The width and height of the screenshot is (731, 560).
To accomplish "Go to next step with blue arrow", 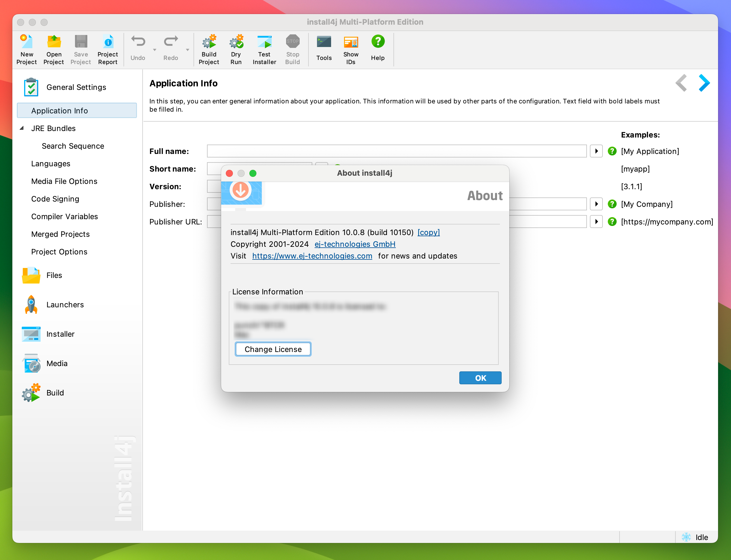I will 704,83.
